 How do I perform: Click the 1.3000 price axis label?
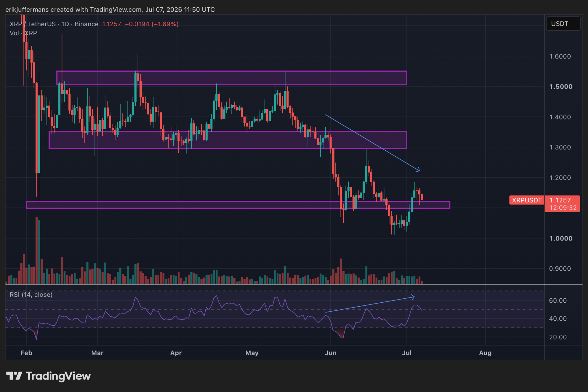pos(560,147)
